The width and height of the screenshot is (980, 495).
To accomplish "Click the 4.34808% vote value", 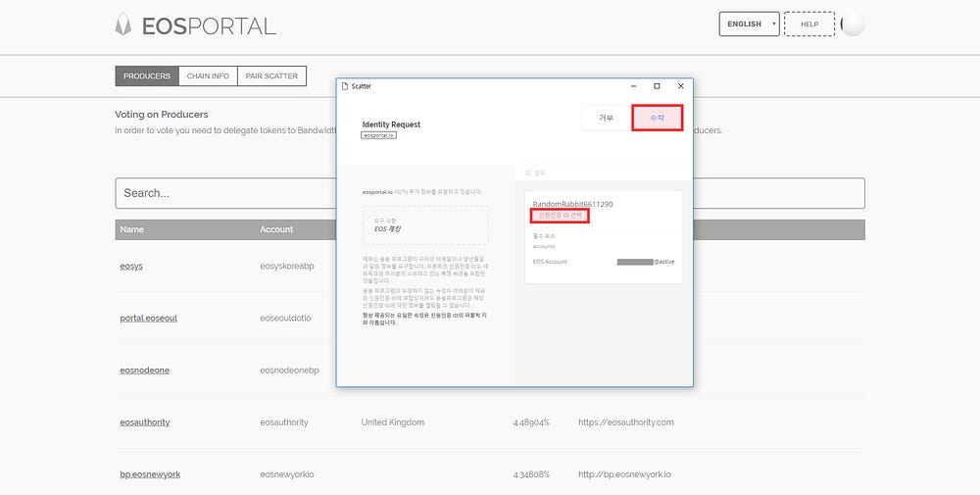I will tap(531, 474).
